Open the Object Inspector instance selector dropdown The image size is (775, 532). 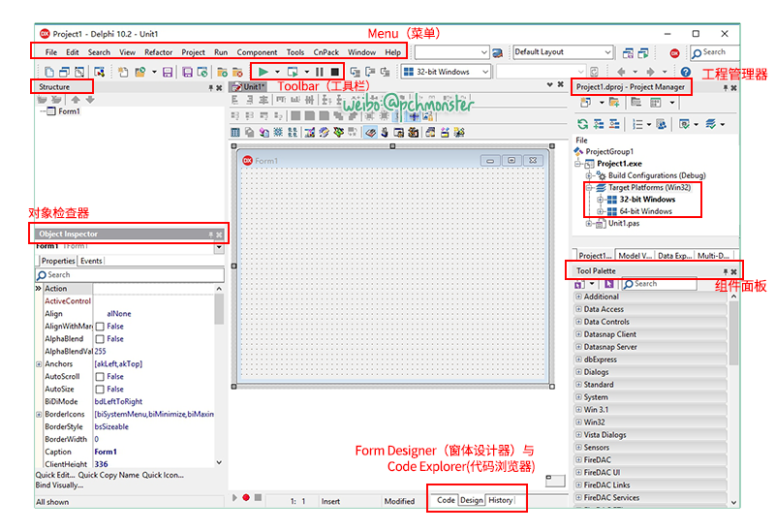[x=219, y=247]
